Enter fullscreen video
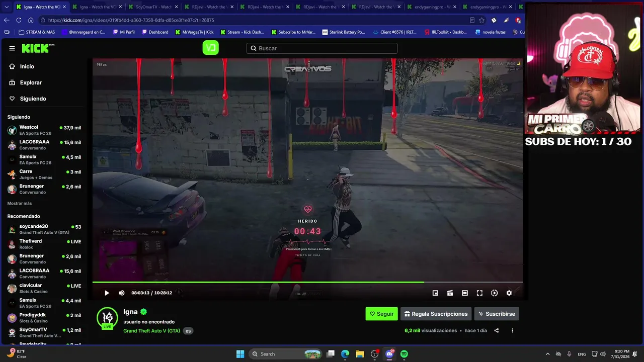 point(479,293)
